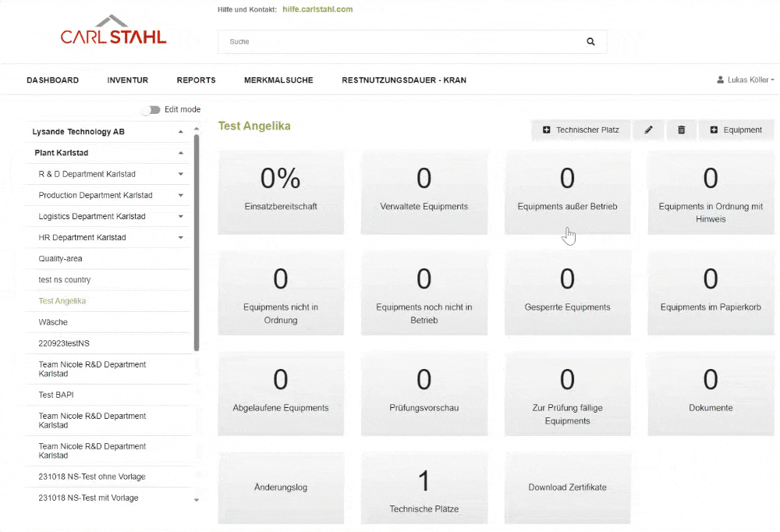
Task: Click the Carl Stahl logo
Action: point(114,31)
